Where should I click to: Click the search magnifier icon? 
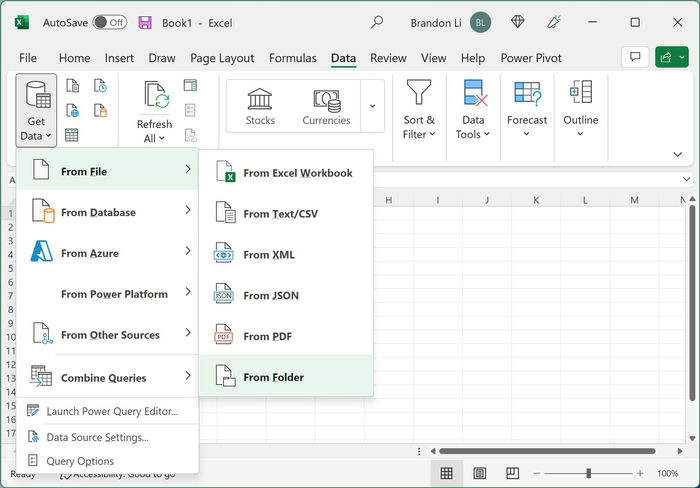(x=377, y=22)
